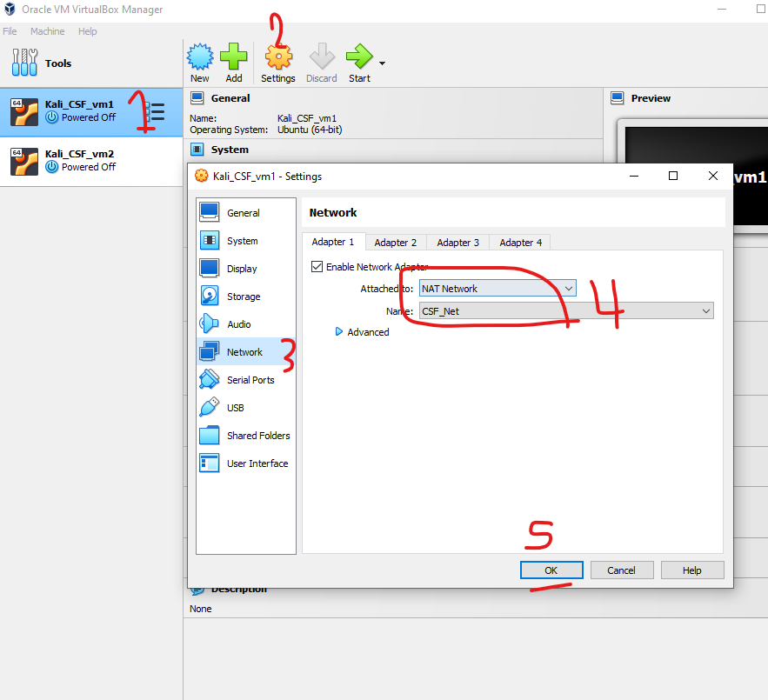Maximize the Kali_CSF_vm1 Settings dialog
The height and width of the screenshot is (700, 768).
tap(673, 176)
